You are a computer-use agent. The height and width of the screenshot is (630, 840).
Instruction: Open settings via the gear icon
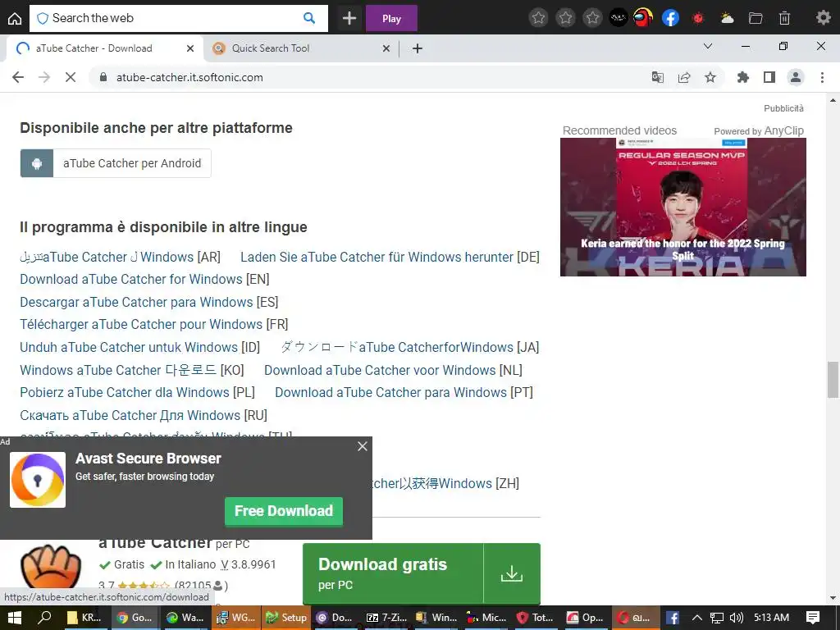[823, 18]
